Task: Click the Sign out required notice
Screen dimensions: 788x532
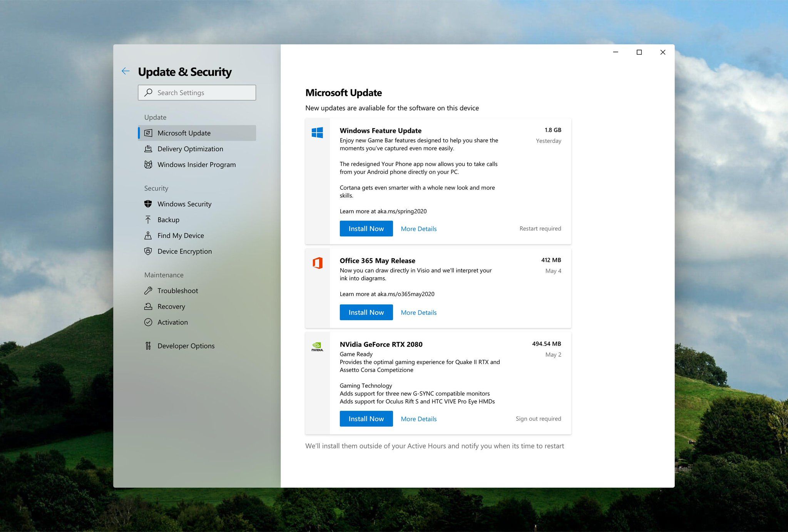Action: (538, 418)
